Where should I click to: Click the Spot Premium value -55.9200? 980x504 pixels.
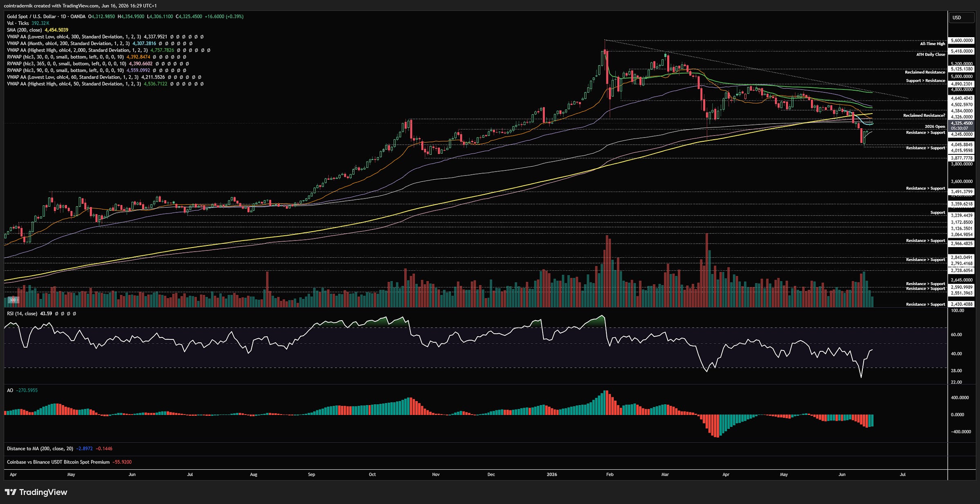click(x=122, y=462)
